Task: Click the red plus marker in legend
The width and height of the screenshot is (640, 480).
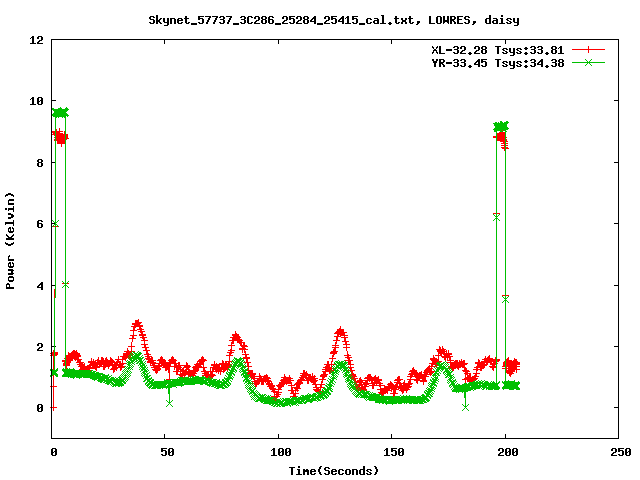Action: 588,50
